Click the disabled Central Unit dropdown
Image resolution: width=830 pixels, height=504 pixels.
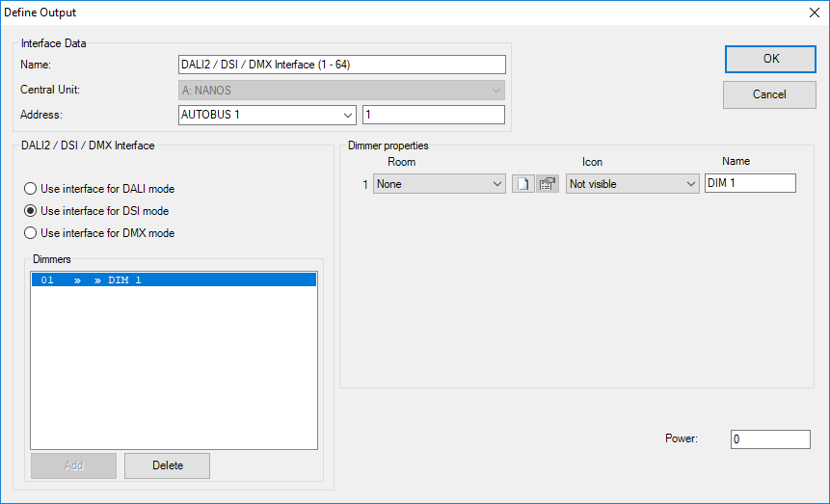pyautogui.click(x=341, y=91)
